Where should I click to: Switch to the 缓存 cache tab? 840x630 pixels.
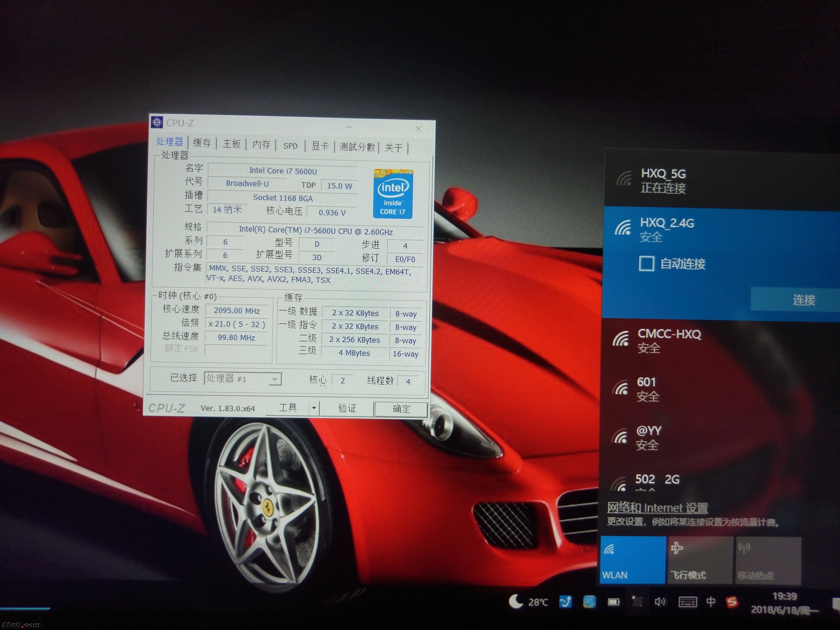(x=202, y=143)
